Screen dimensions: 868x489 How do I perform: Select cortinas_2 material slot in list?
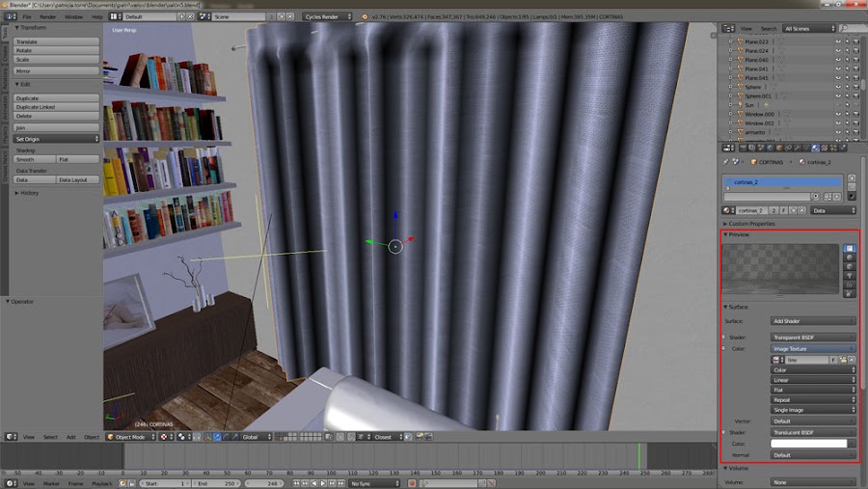click(783, 181)
